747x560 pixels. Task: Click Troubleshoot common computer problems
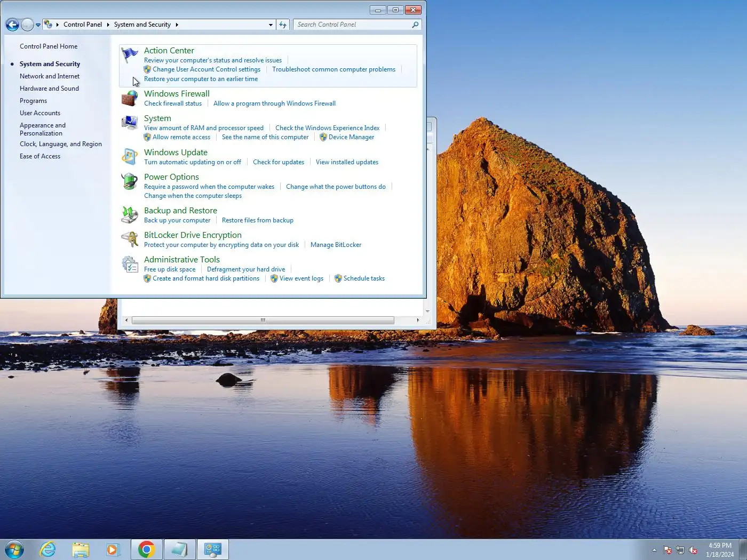pos(333,69)
